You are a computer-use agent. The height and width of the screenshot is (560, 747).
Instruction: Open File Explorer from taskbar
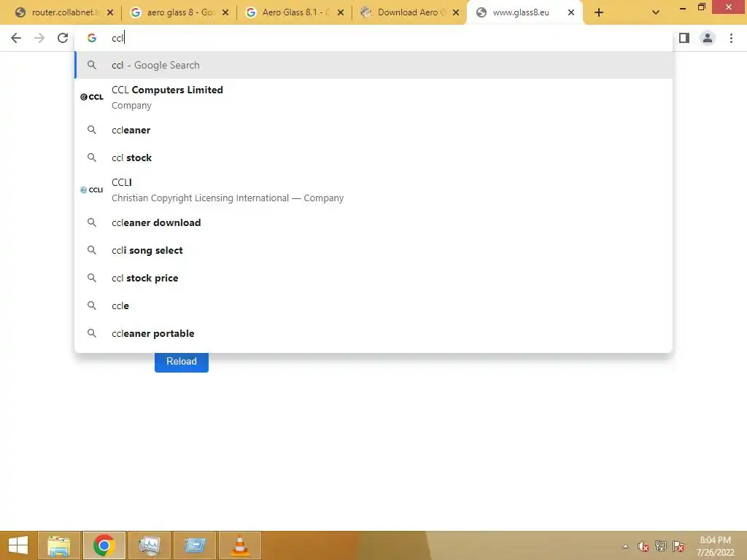[59, 545]
